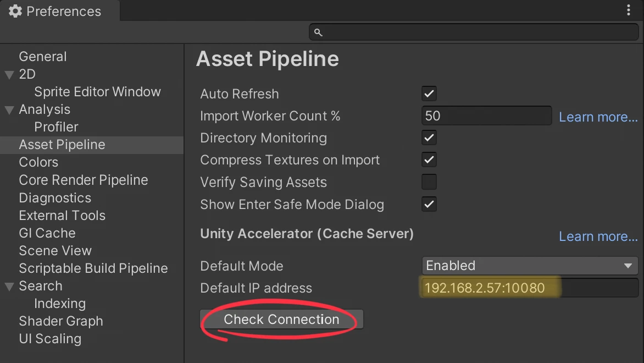The width and height of the screenshot is (644, 363).
Task: Open the Default Mode dropdown
Action: point(530,266)
